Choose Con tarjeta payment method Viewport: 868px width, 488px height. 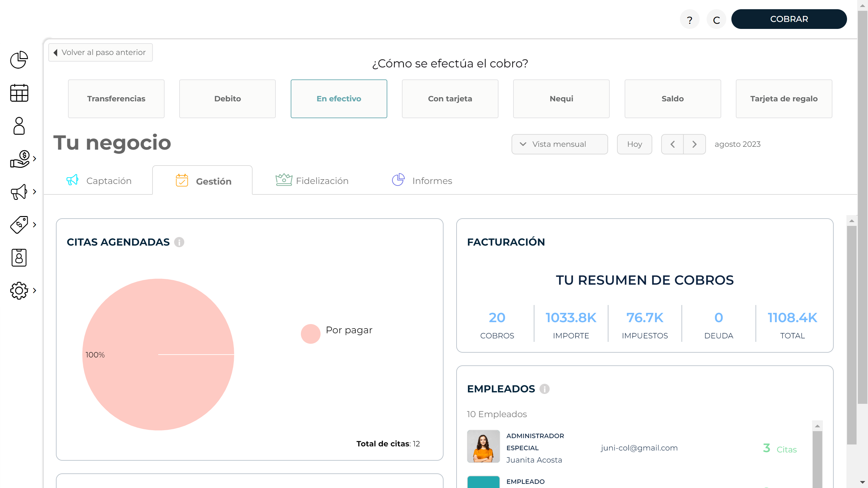click(x=450, y=99)
